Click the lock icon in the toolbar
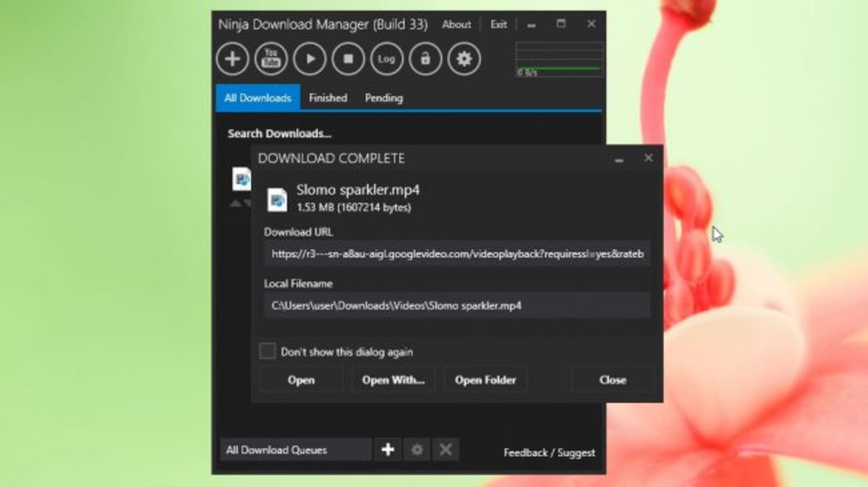This screenshot has height=487, width=868. click(425, 59)
